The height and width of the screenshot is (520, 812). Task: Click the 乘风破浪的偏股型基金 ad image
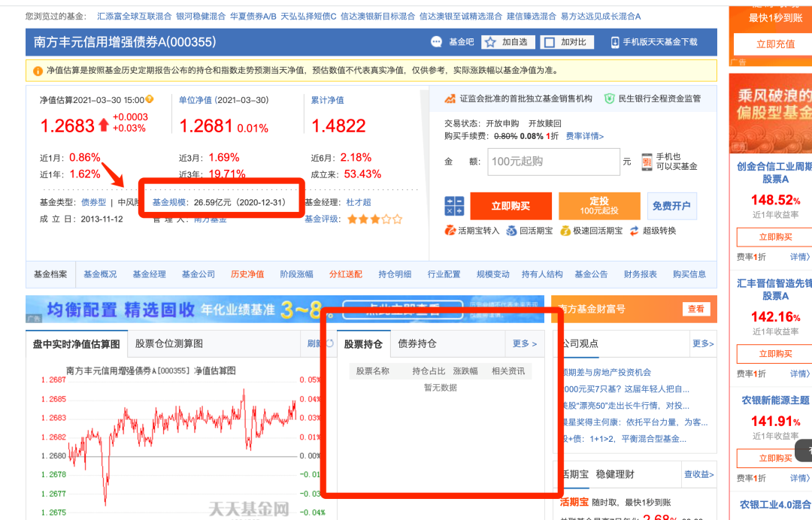click(771, 113)
